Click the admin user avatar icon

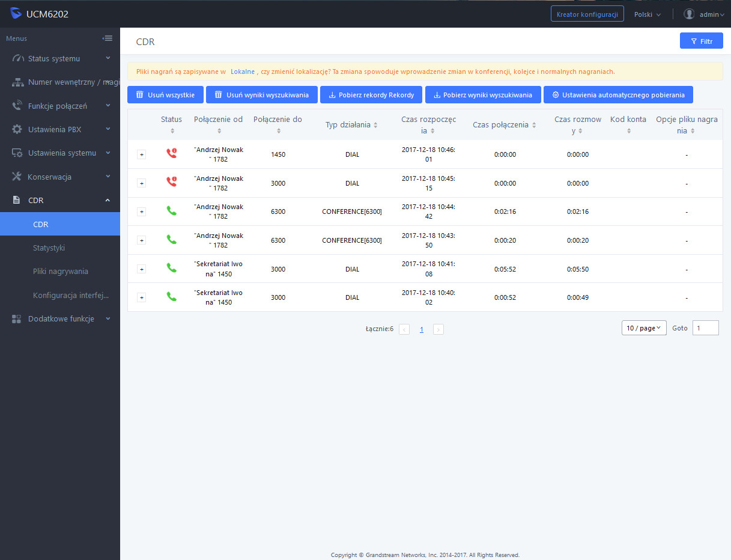coord(689,14)
